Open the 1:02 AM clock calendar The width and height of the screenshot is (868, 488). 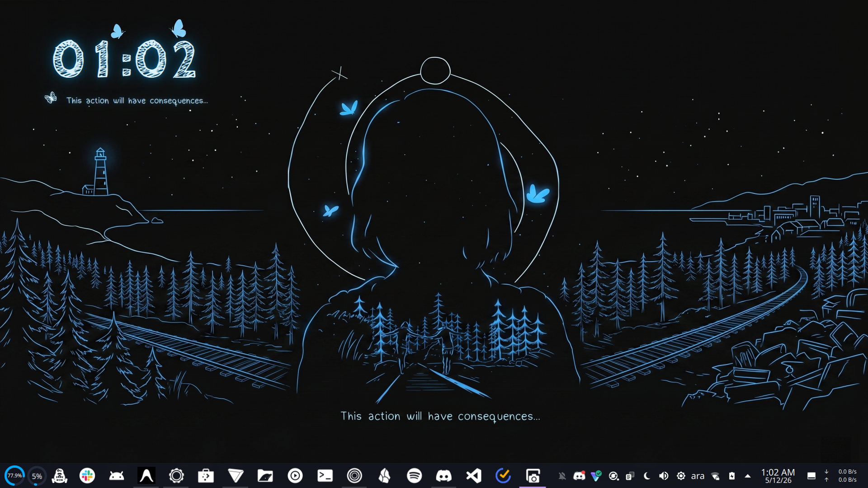pyautogui.click(x=778, y=476)
